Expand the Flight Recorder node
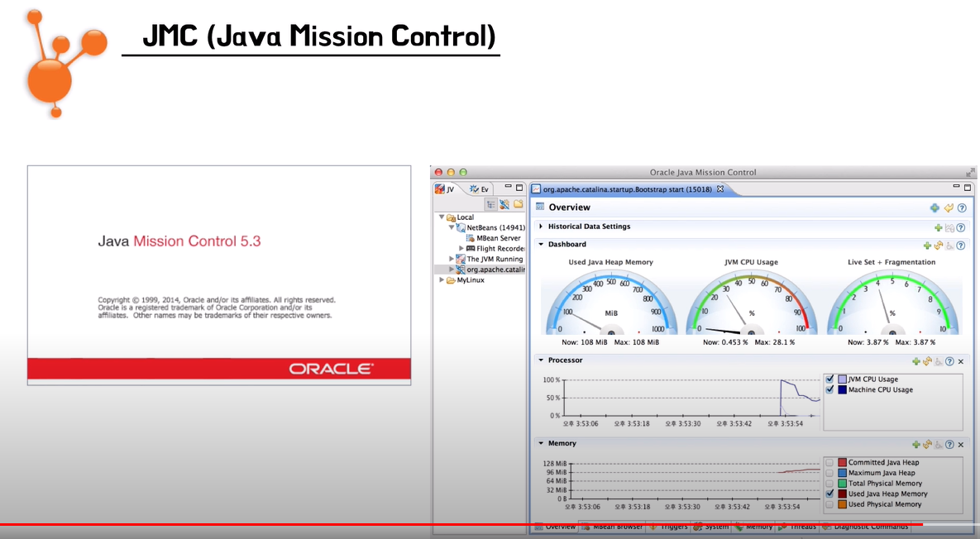Viewport: 980px width, 539px height. pyautogui.click(x=461, y=248)
